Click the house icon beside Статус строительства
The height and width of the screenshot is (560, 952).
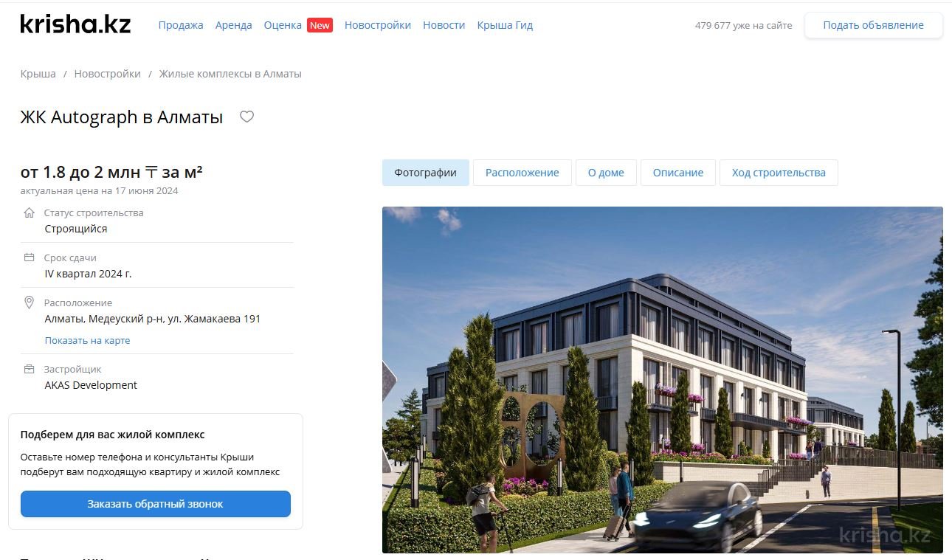(30, 212)
